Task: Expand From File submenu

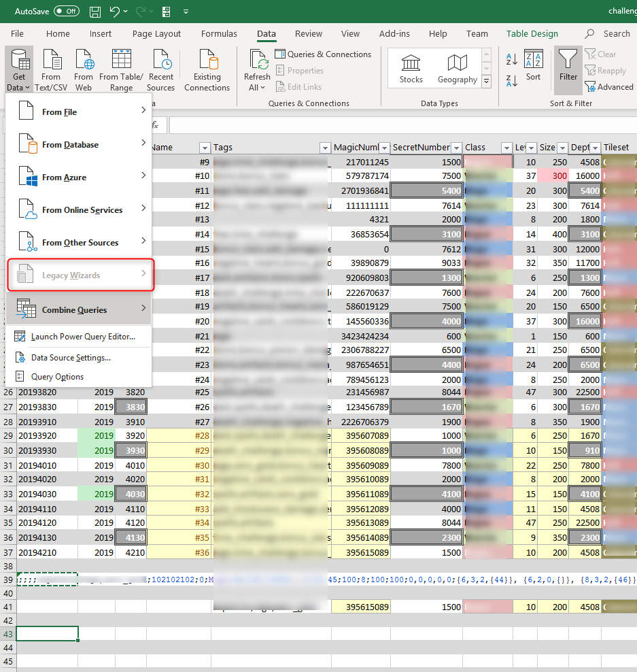Action: 80,112
